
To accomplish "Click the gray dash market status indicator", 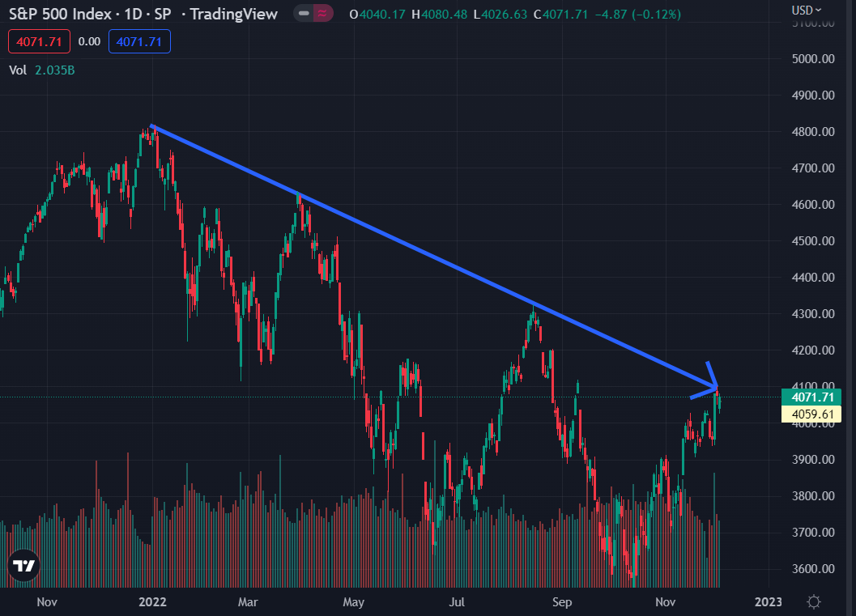I will click(x=303, y=14).
